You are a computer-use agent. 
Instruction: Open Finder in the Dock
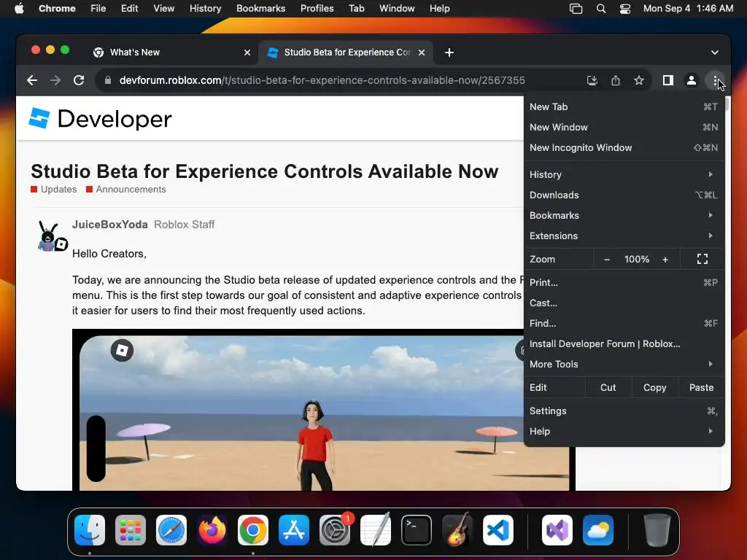pos(90,530)
